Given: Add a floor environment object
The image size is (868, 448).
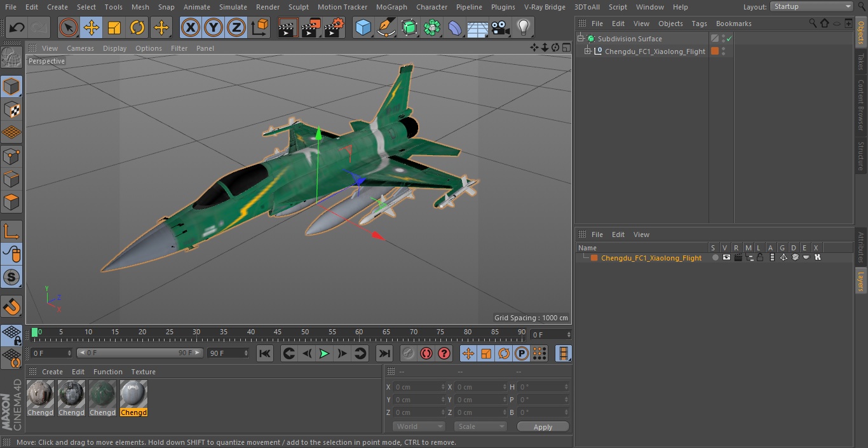Looking at the screenshot, I should pyautogui.click(x=477, y=27).
